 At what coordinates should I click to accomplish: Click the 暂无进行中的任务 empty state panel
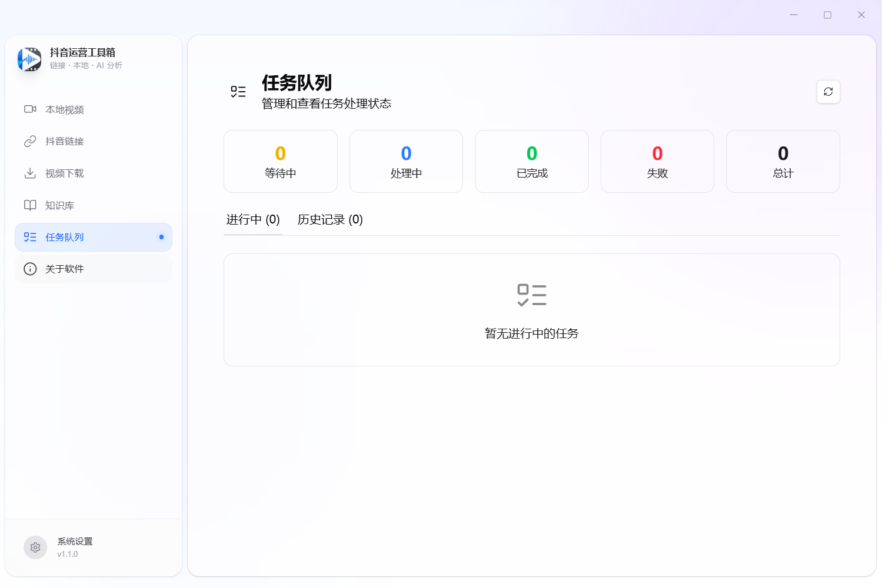point(531,310)
